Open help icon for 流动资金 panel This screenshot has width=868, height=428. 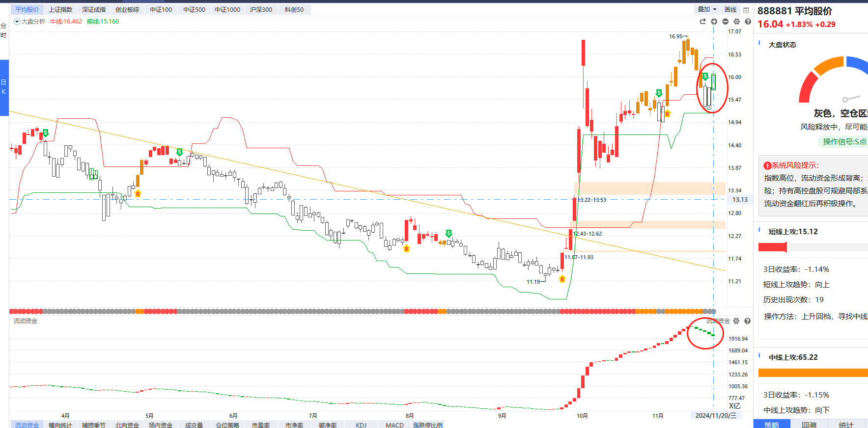(747, 321)
